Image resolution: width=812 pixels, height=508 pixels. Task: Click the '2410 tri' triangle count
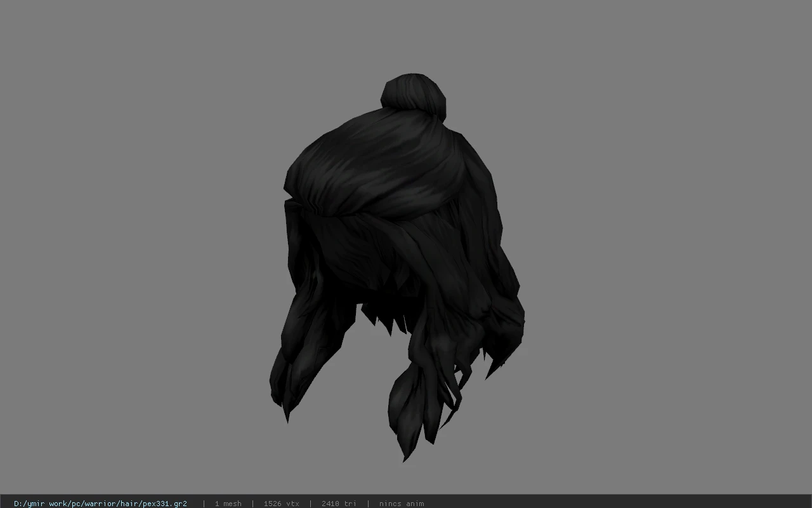(x=339, y=504)
